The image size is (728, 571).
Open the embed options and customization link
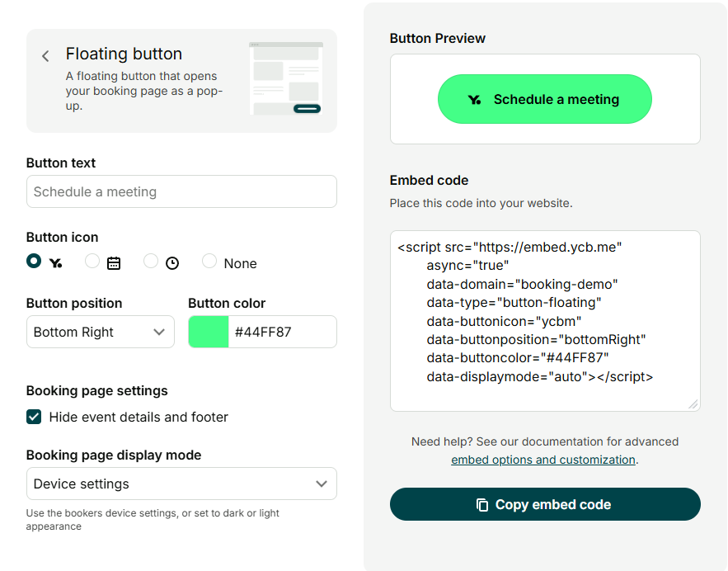click(543, 460)
